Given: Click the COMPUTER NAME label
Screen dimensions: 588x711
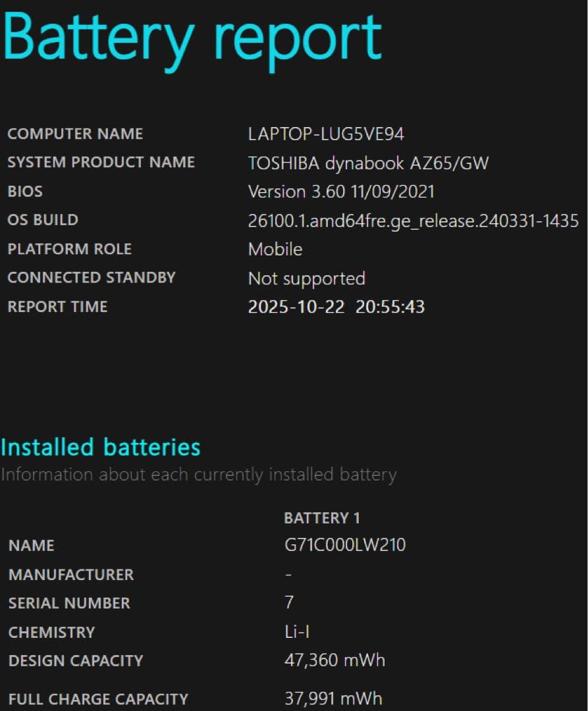Looking at the screenshot, I should coord(74,134).
